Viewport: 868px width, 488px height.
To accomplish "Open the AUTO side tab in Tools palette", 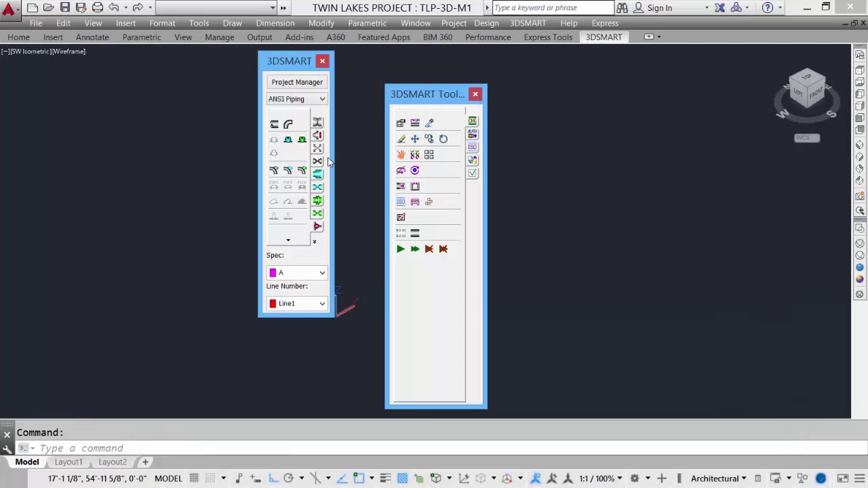I will (473, 134).
